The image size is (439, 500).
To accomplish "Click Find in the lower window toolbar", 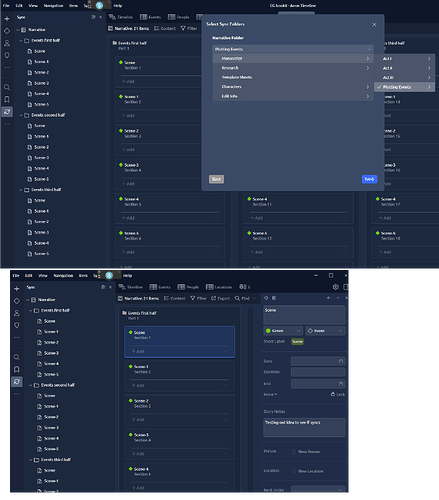I will pos(242,298).
